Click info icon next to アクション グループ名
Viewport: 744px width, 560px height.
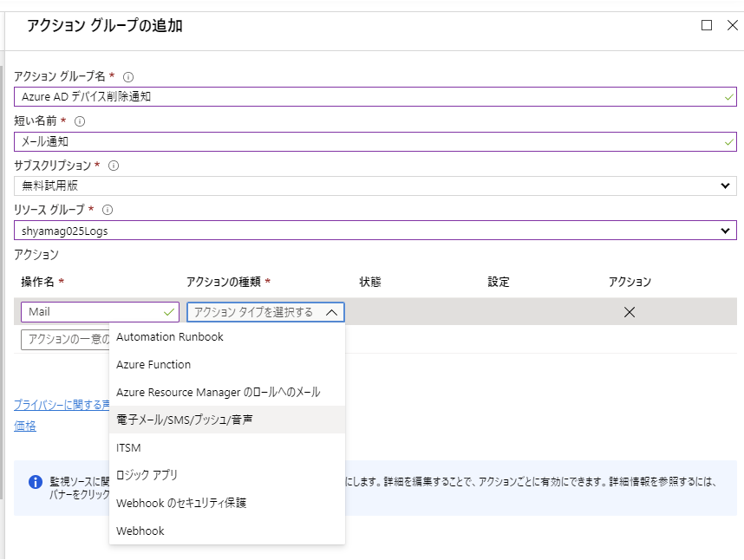tap(128, 77)
